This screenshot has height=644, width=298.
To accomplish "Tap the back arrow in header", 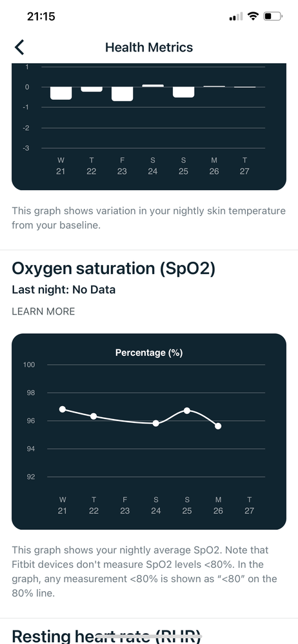I will 19,47.
